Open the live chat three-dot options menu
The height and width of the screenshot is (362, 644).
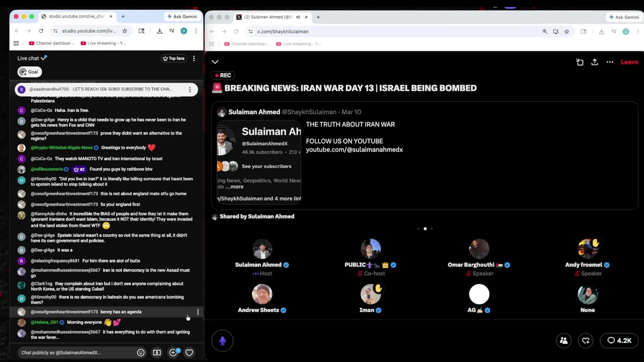[x=194, y=58]
